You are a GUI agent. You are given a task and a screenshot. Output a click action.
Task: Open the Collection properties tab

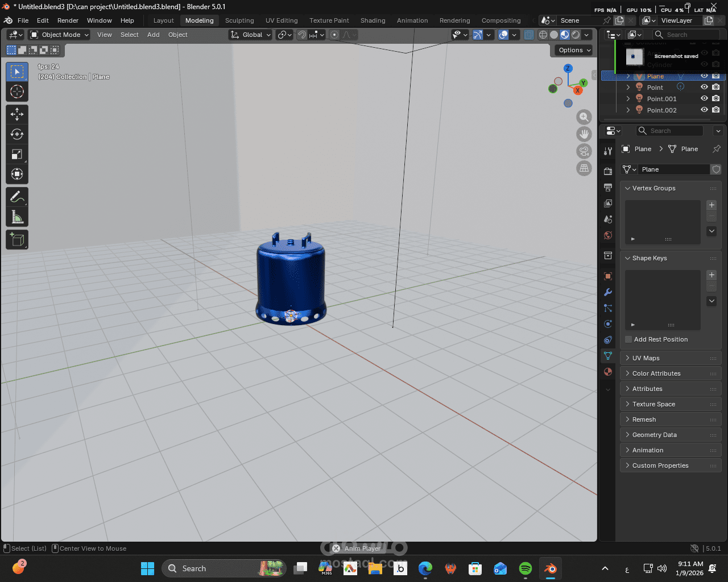[x=608, y=255]
